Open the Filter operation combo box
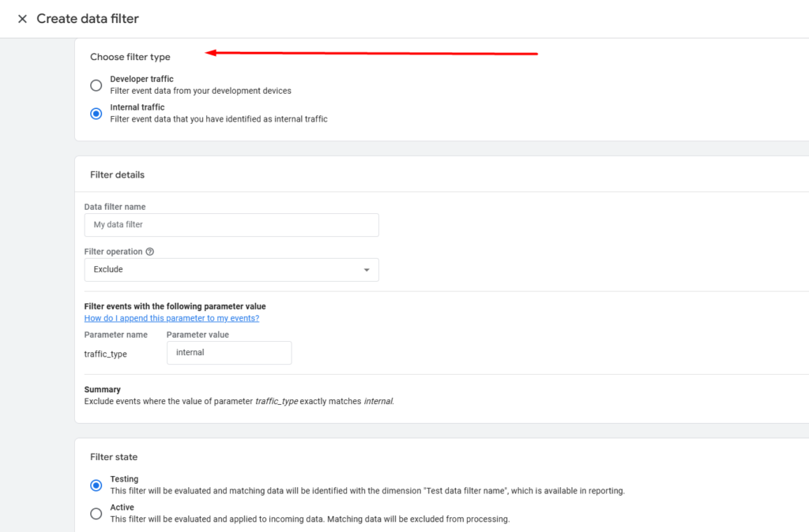 (231, 270)
